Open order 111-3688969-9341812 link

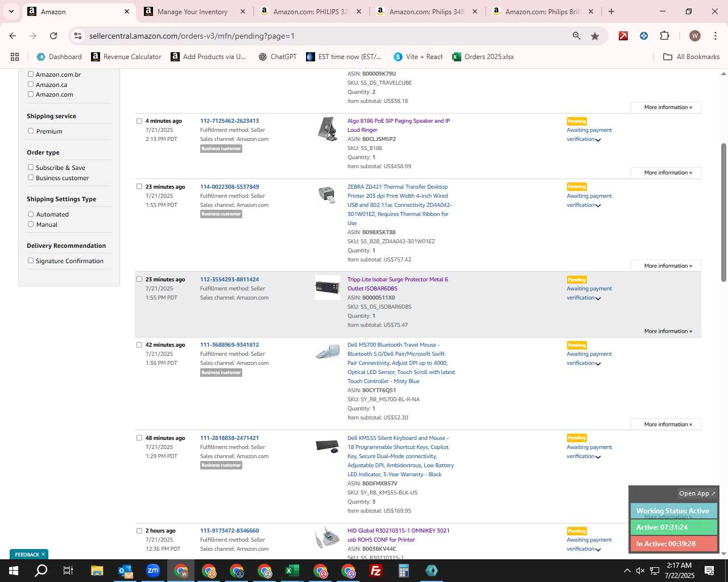(x=229, y=344)
